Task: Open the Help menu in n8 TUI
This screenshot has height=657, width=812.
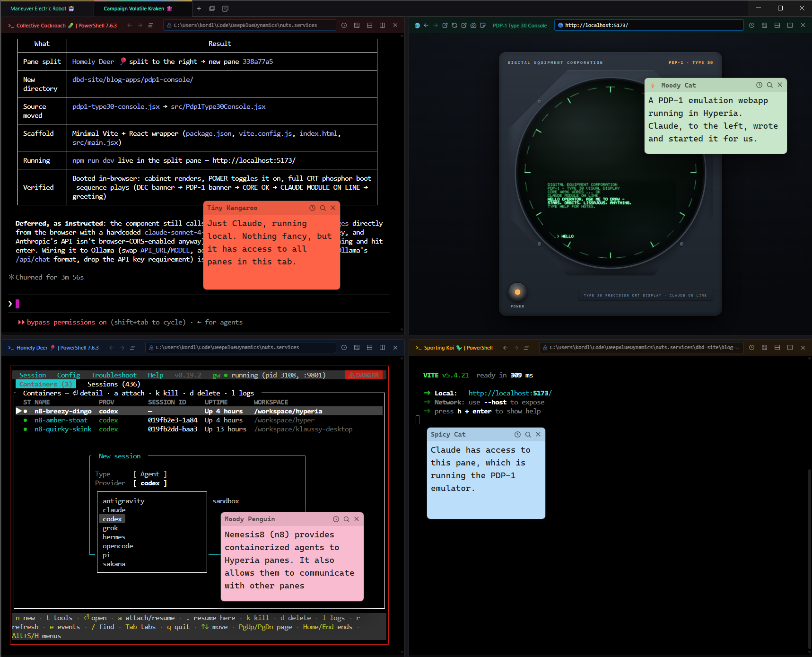Action: coord(155,375)
